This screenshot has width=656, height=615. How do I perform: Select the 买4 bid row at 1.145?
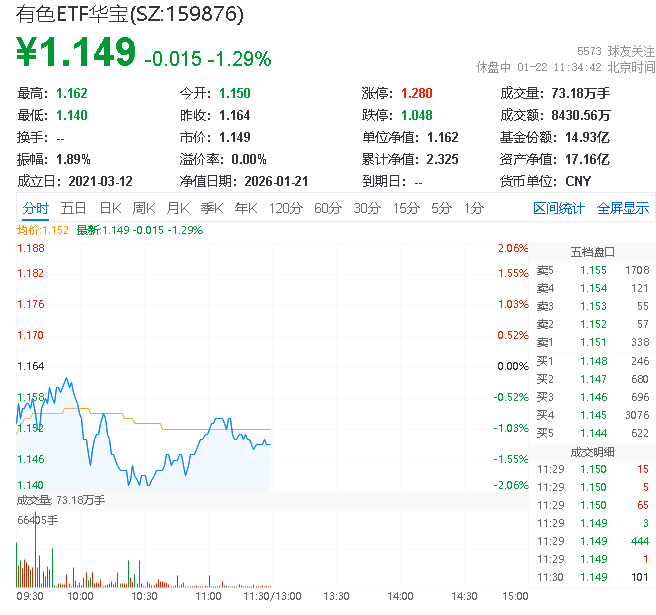pyautogui.click(x=590, y=414)
